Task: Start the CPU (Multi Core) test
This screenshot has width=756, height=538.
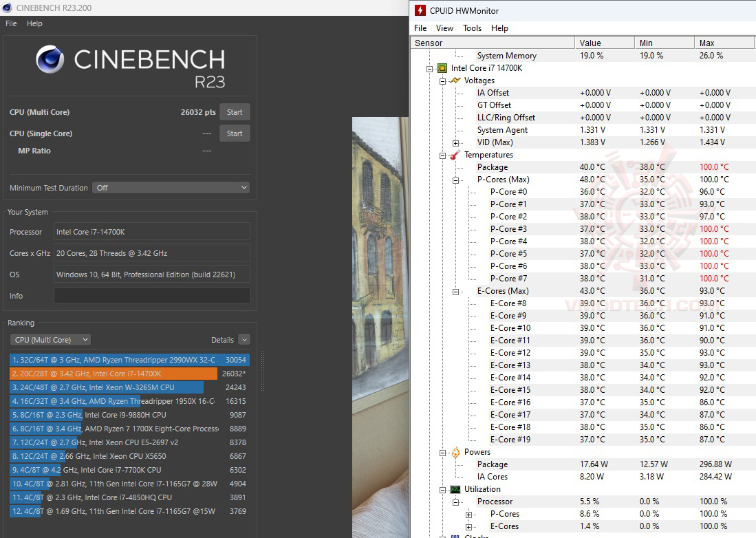Action: [235, 112]
